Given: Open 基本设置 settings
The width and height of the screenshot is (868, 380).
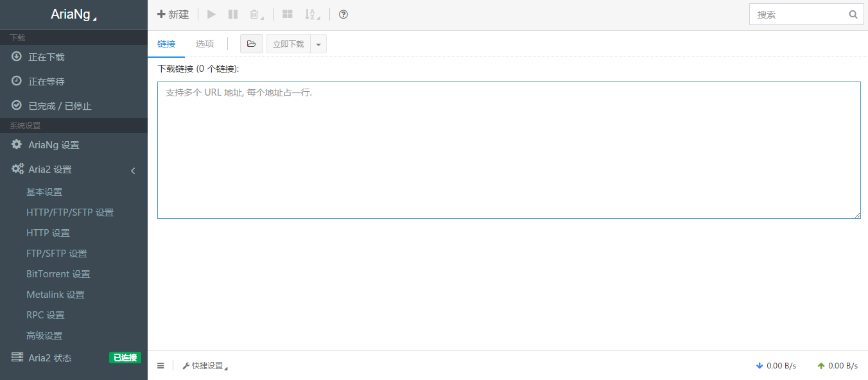Looking at the screenshot, I should [44, 192].
